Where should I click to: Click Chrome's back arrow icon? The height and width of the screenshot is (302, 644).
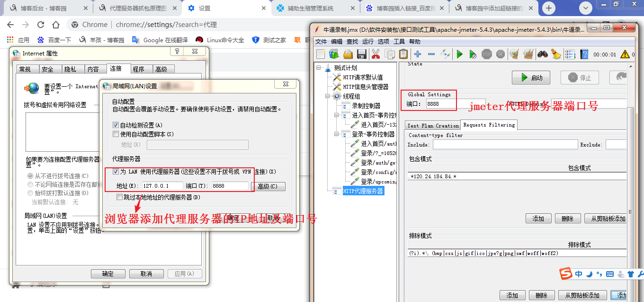(x=11, y=25)
